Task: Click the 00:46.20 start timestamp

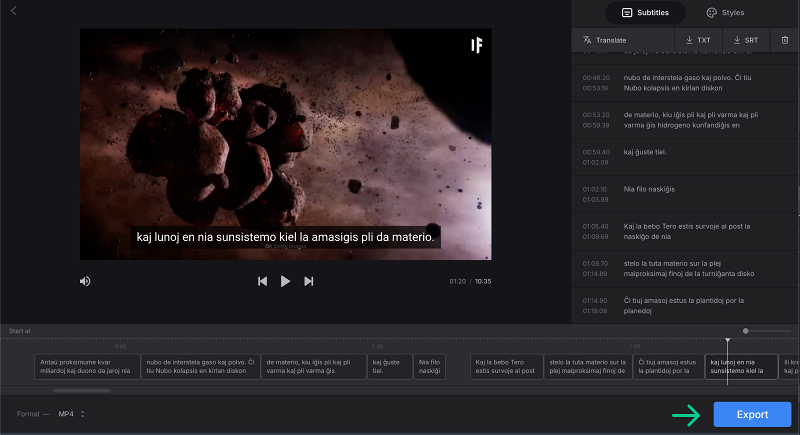Action: pyautogui.click(x=596, y=78)
